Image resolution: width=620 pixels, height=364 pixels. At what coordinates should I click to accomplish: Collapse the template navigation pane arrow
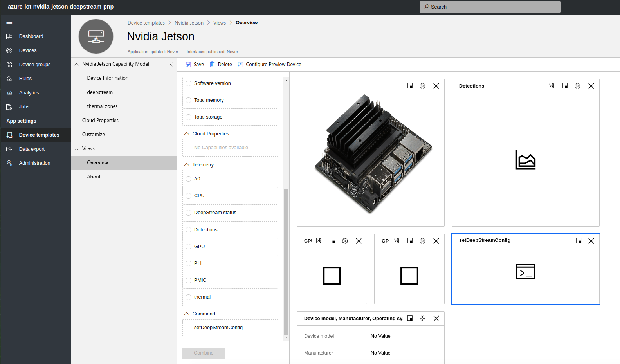pyautogui.click(x=171, y=64)
